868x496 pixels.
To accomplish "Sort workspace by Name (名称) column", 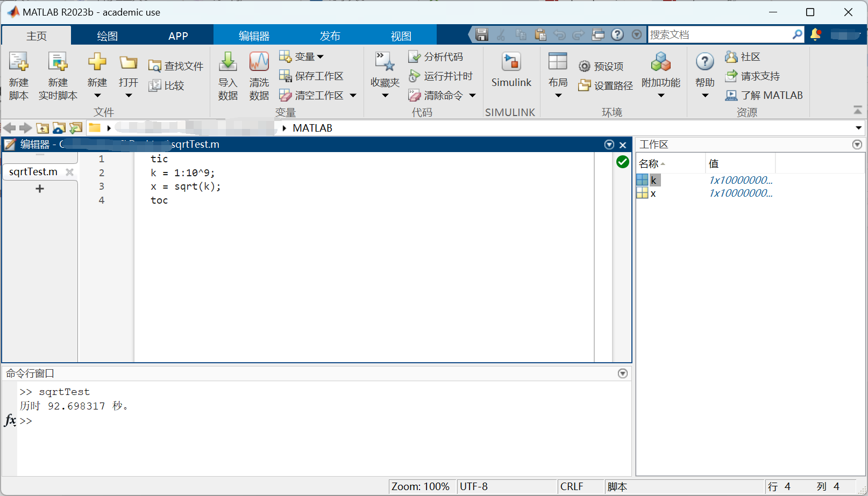I will click(x=671, y=163).
